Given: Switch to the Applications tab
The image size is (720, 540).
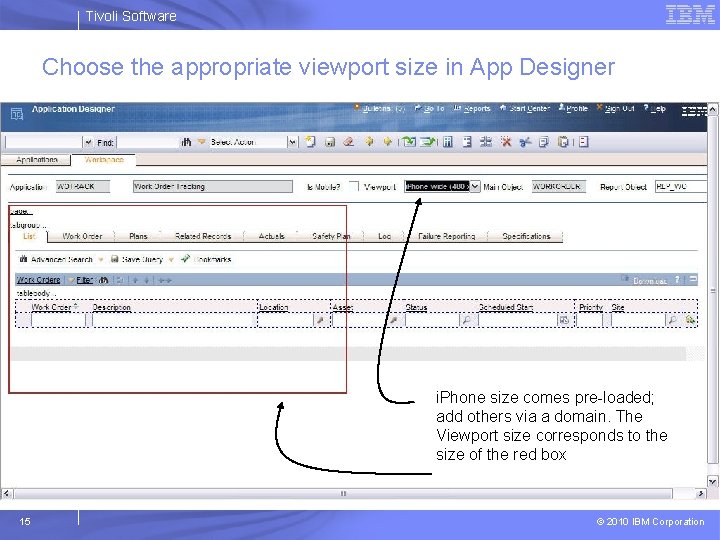Looking at the screenshot, I should [36, 160].
